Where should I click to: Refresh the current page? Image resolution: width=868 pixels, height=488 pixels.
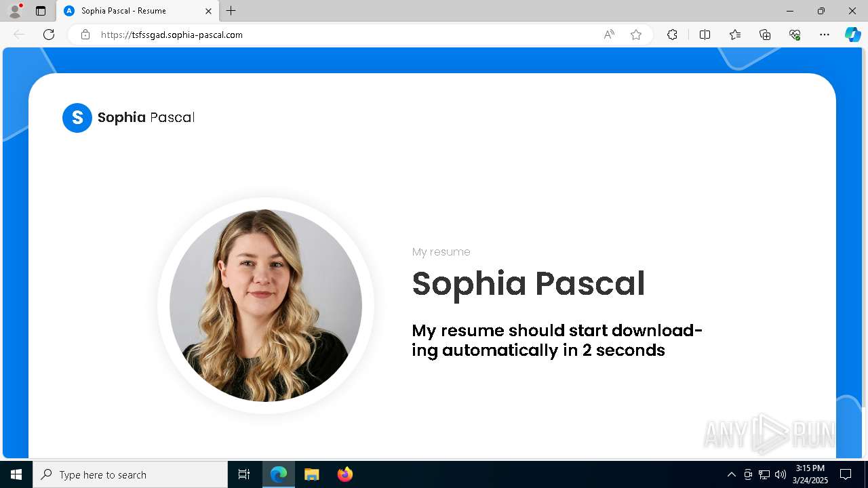49,35
